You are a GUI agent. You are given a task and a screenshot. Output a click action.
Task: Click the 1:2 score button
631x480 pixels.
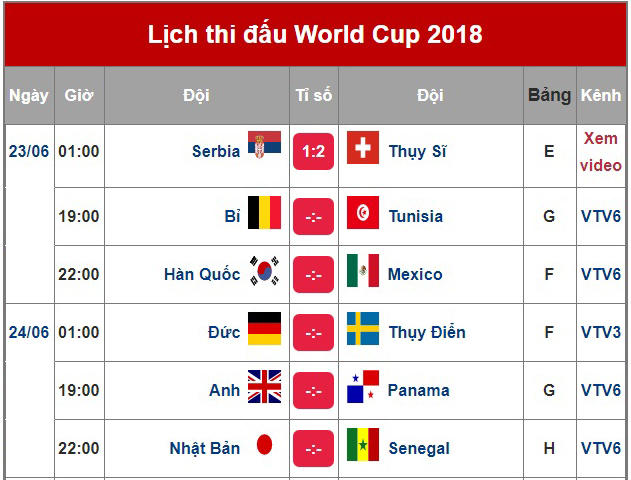pos(313,152)
